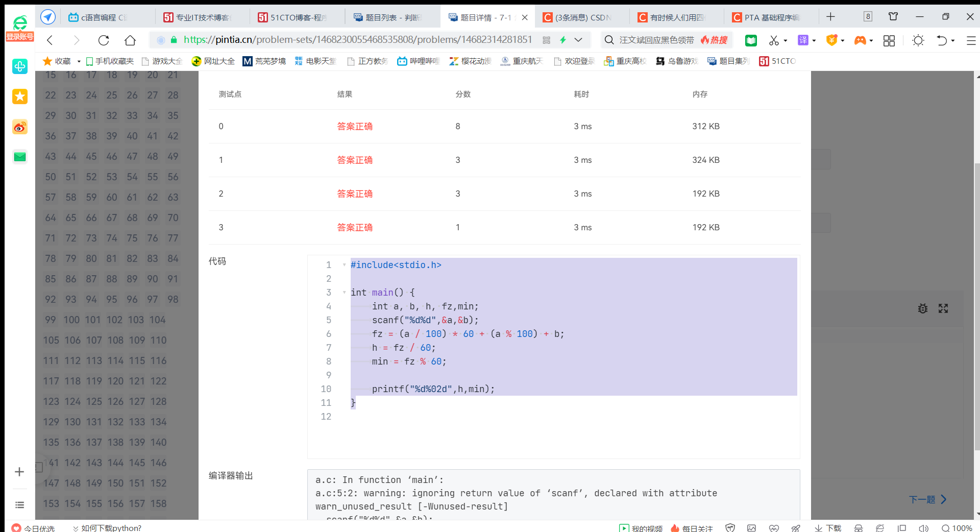Screen dimensions: 980x532
Task: Close the 题目详情 tab
Action: 525,17
